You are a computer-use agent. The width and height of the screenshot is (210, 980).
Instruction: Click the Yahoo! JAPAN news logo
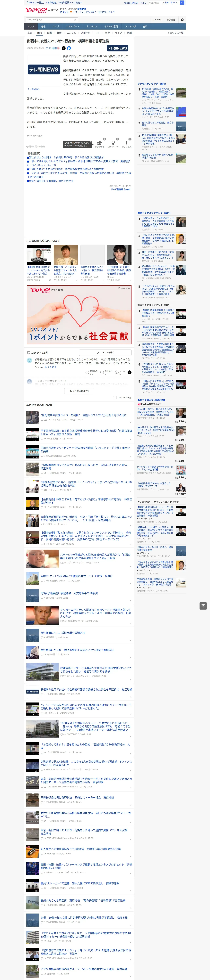42,10
